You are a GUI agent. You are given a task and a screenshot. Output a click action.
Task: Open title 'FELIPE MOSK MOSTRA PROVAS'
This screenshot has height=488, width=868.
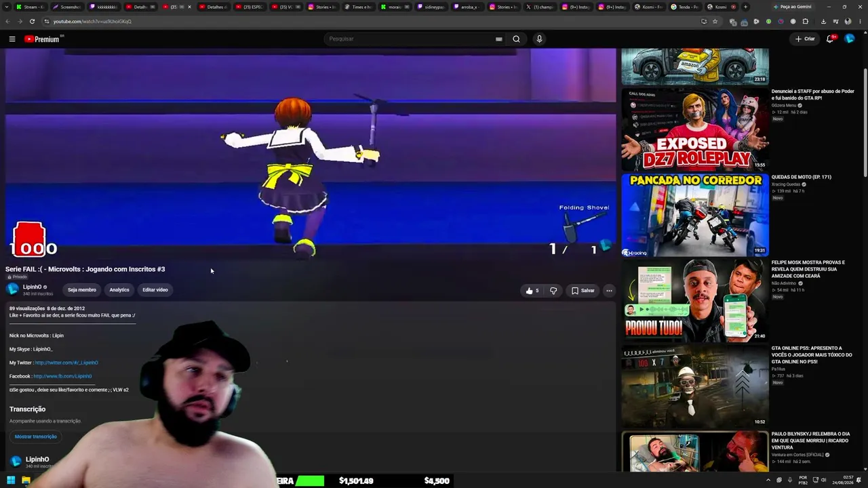click(x=810, y=269)
